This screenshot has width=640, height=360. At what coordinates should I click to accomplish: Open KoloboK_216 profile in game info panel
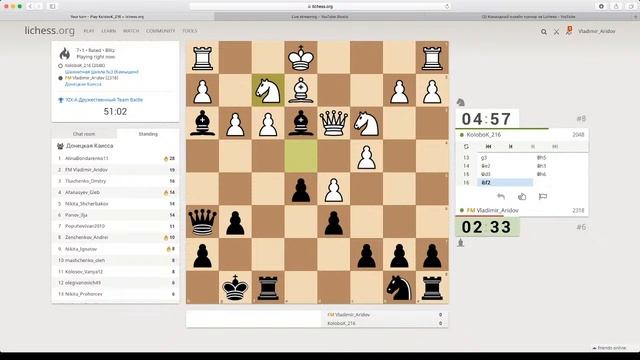[x=85, y=65]
